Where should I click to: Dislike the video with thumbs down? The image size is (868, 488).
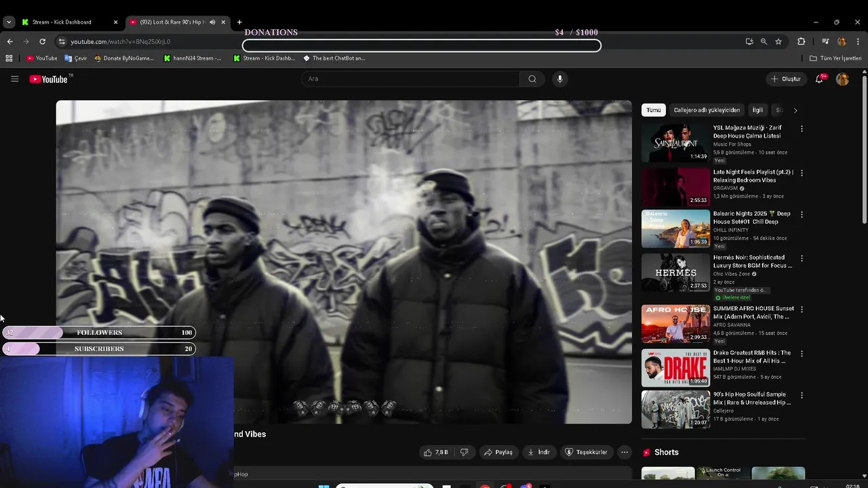[x=465, y=452]
